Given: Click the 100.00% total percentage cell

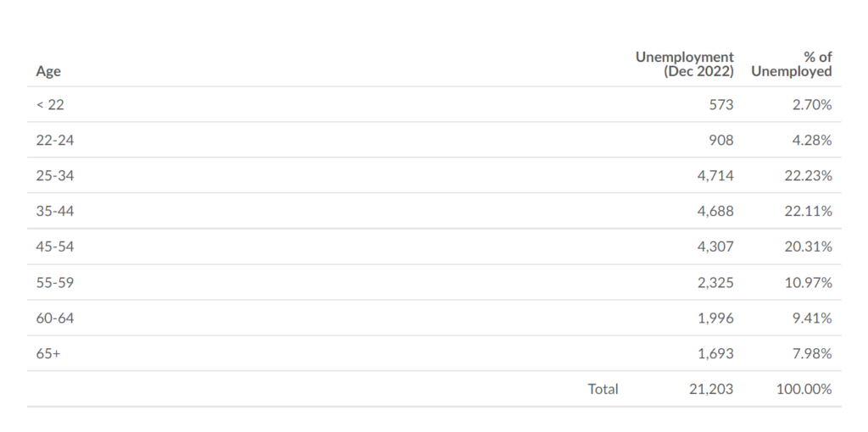Looking at the screenshot, I should (x=804, y=389).
